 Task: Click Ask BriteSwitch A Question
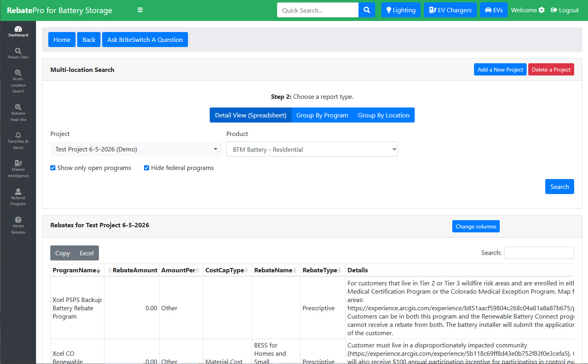(145, 40)
